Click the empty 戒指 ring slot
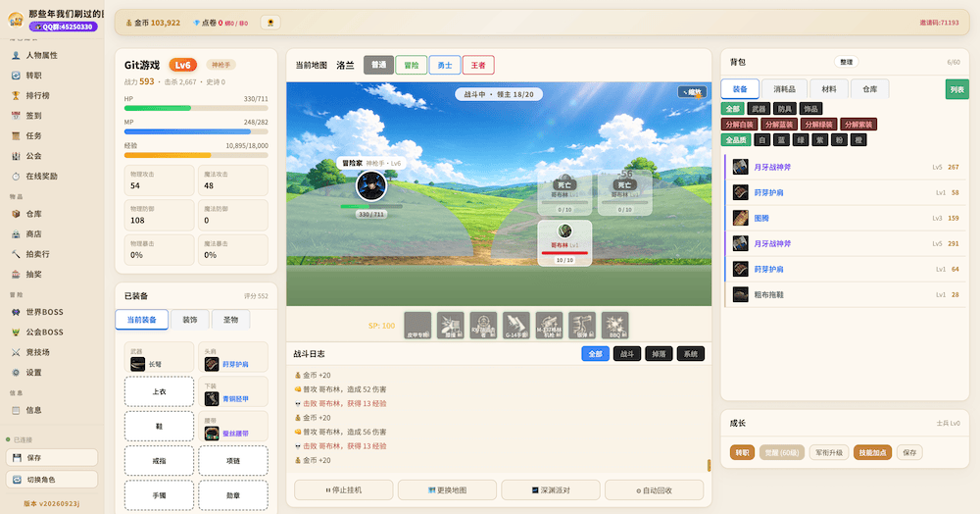The height and width of the screenshot is (514, 980). pyautogui.click(x=160, y=461)
